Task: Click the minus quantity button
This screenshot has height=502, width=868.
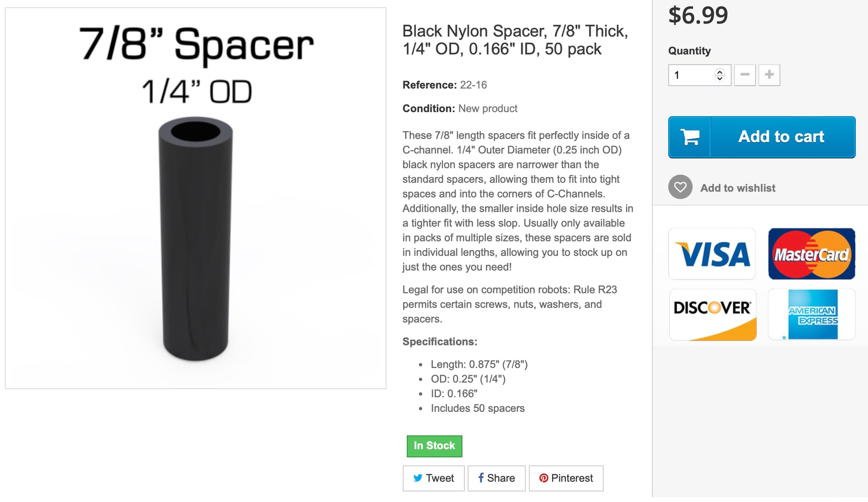Action: pos(745,75)
